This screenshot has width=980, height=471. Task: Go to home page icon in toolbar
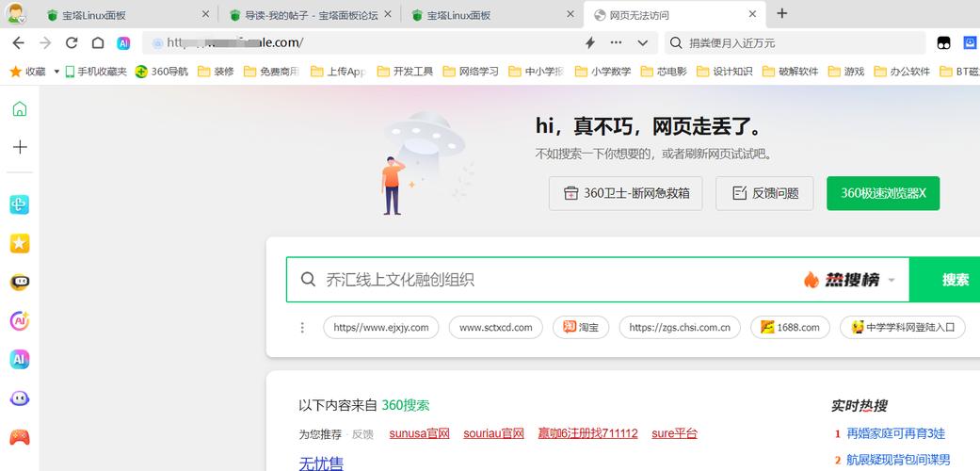pyautogui.click(x=98, y=42)
